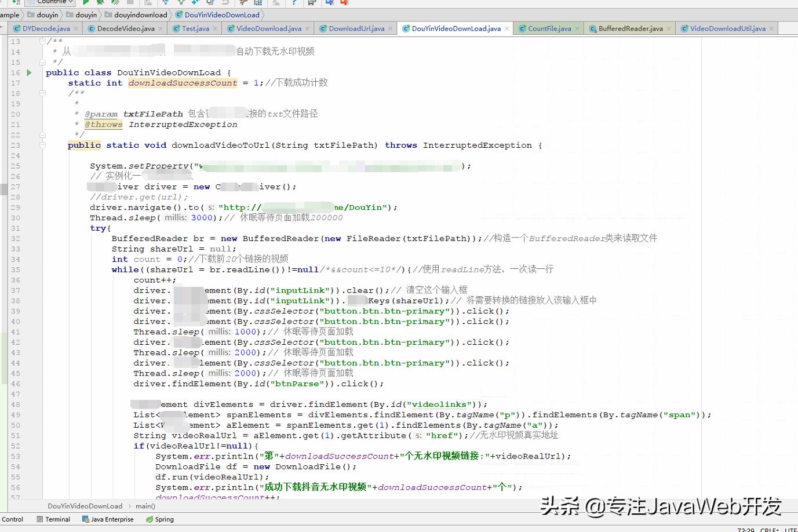The width and height of the screenshot is (798, 532).
Task: Open Settings via the wrench toolbar icon
Action: 242,3
